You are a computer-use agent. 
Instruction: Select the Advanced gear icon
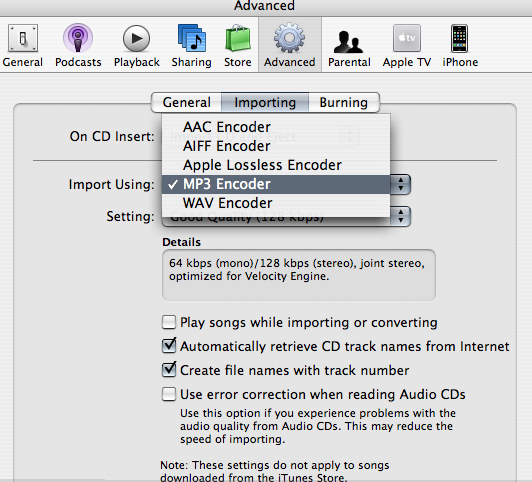289,38
